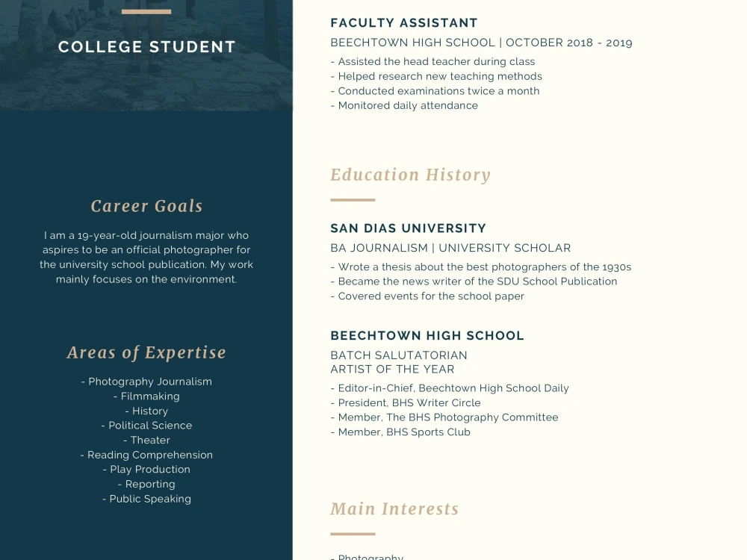Select the Public Speaking expertise item
This screenshot has height=560, width=747.
(146, 499)
